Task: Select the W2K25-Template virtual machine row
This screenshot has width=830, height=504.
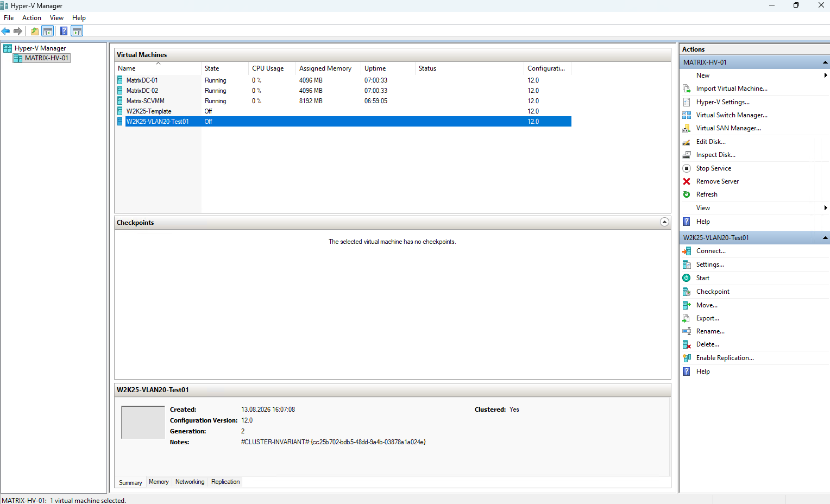Action: tap(343, 111)
